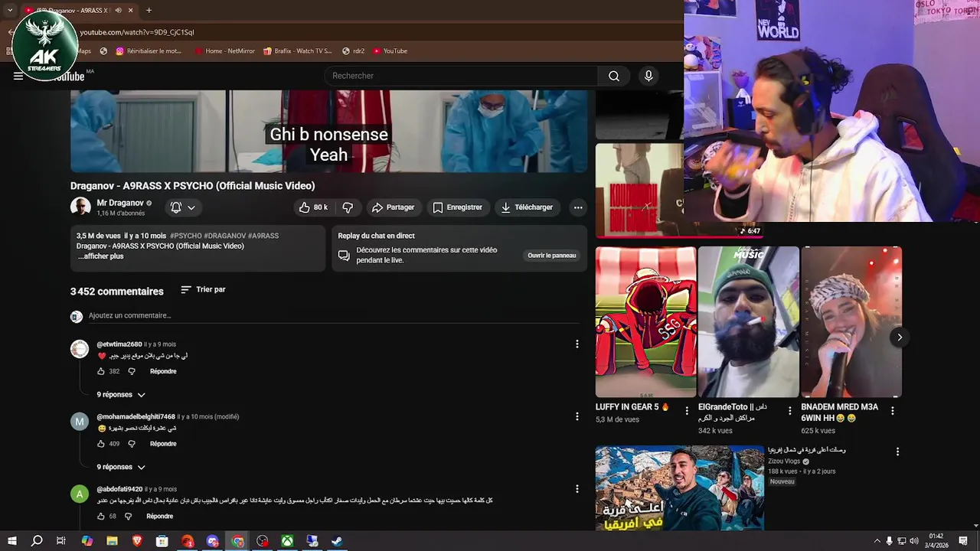
Task: Dislike the @etwtima2680 comment
Action: pos(132,371)
